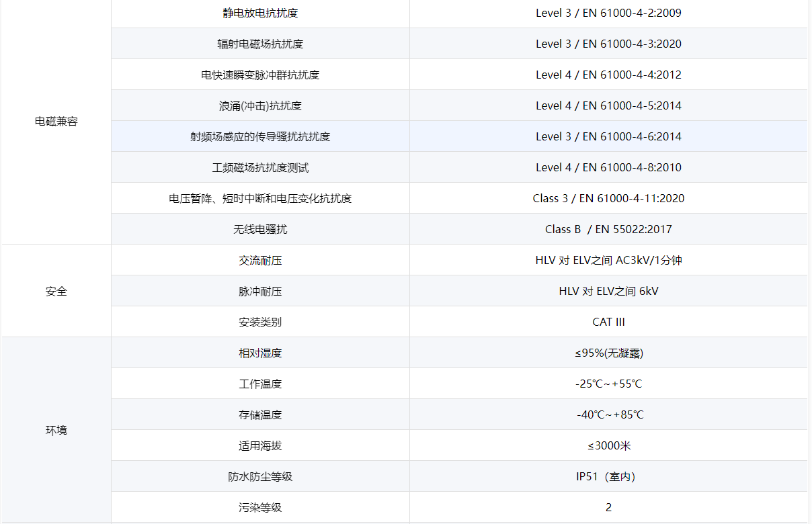
Task: Select the Class B / EN 55022:2017 cell
Action: (608, 229)
